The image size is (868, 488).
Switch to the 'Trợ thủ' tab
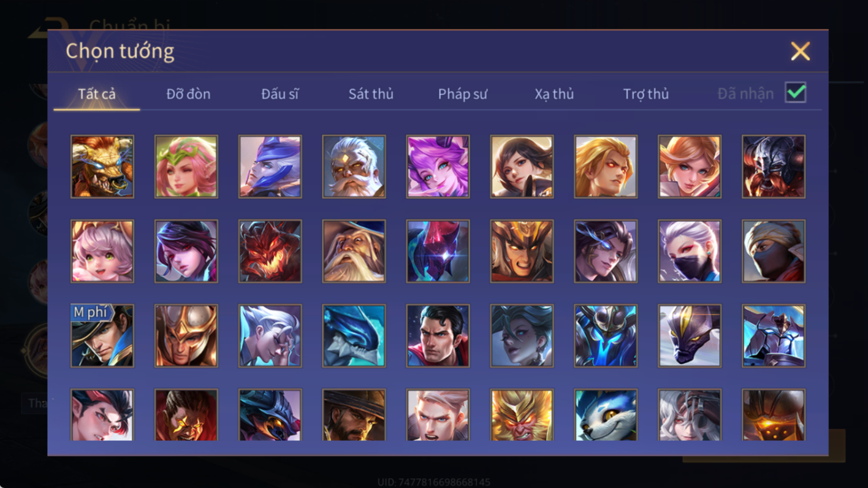coord(646,94)
